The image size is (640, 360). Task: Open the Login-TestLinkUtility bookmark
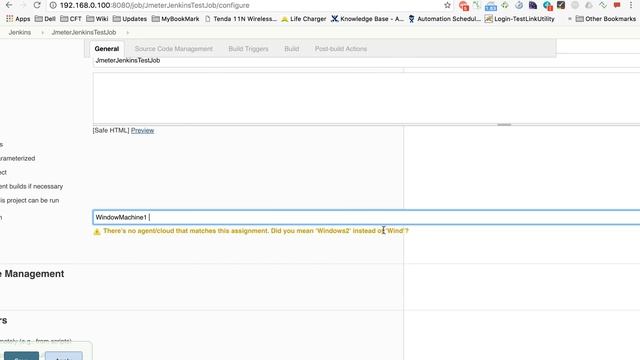coord(520,19)
